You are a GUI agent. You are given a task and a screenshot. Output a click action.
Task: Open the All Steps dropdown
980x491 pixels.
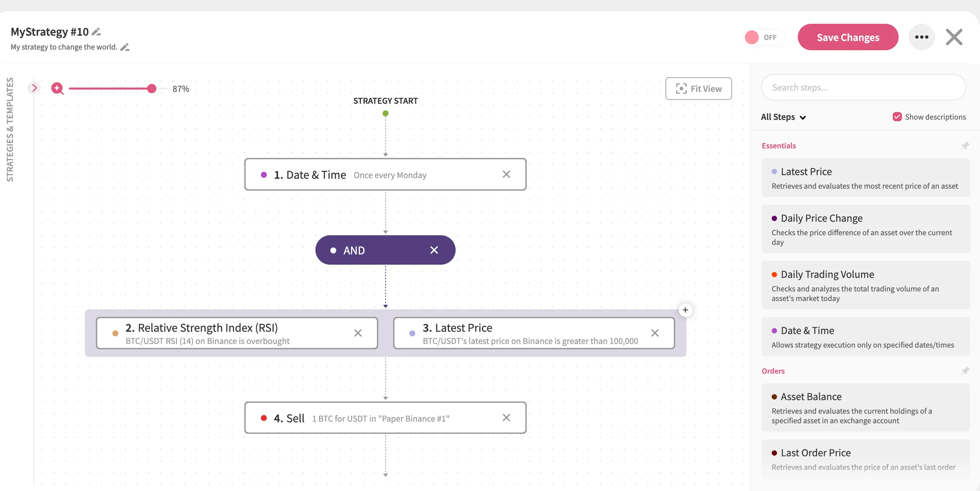pos(783,117)
